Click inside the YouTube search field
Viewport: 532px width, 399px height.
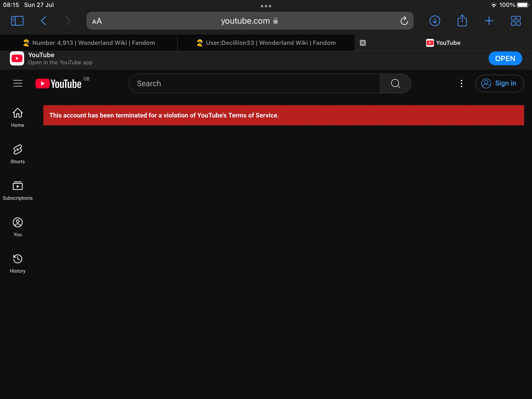(x=254, y=83)
